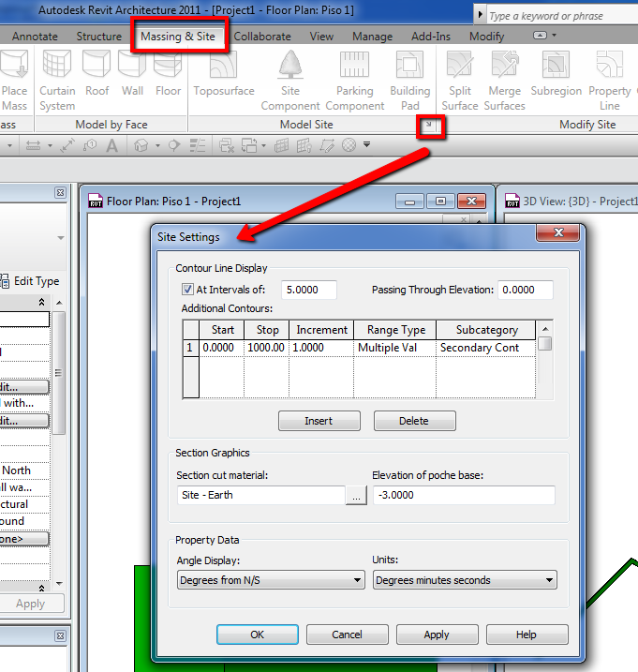The image size is (638, 672).
Task: Select the Subregion tool
Action: (556, 73)
